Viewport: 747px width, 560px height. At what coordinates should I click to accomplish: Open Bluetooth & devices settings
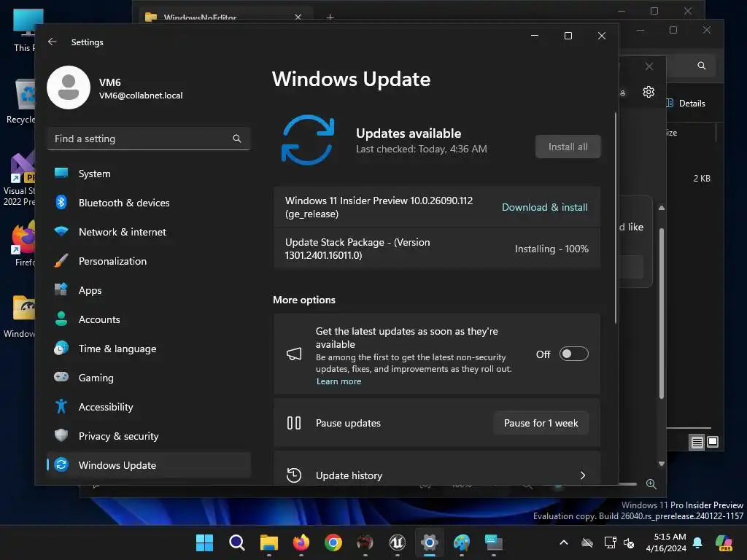point(149,203)
